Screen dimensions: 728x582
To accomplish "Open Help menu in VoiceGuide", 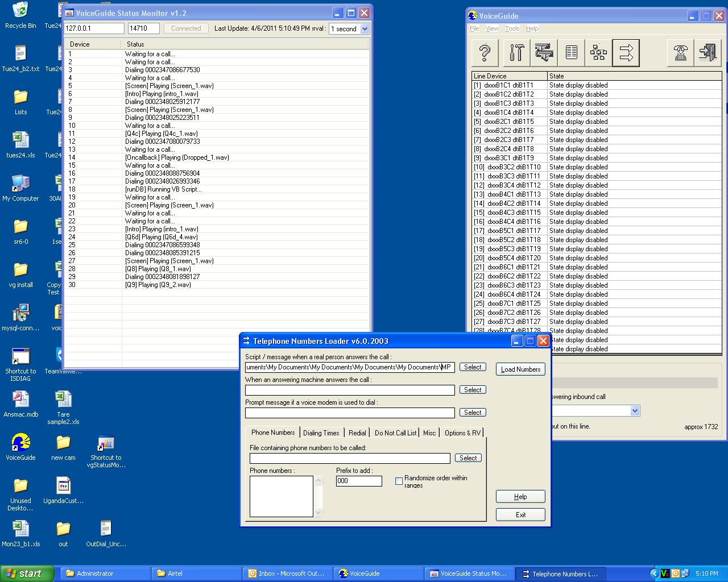I will tap(532, 28).
